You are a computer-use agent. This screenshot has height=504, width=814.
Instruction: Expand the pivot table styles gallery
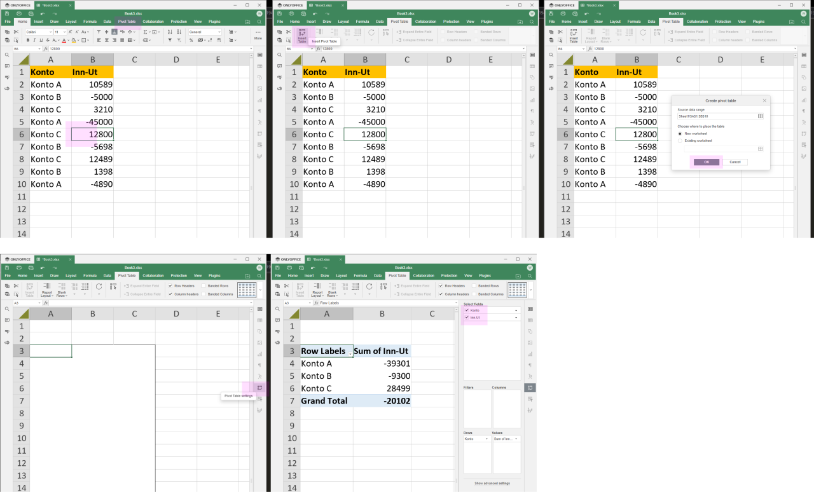click(260, 290)
